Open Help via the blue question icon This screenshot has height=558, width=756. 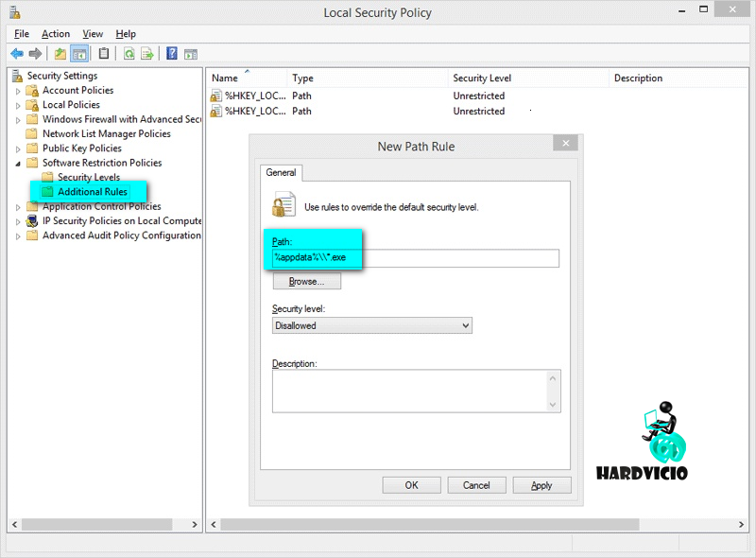[x=172, y=54]
